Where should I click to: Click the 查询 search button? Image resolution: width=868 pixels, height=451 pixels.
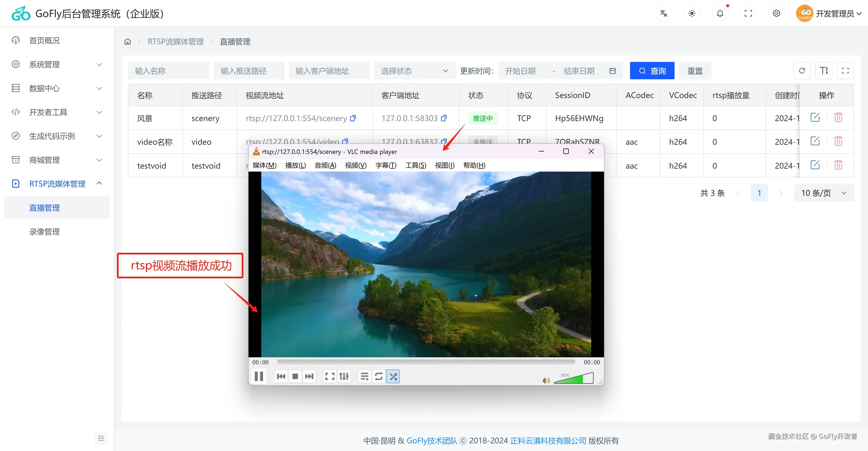[652, 71]
